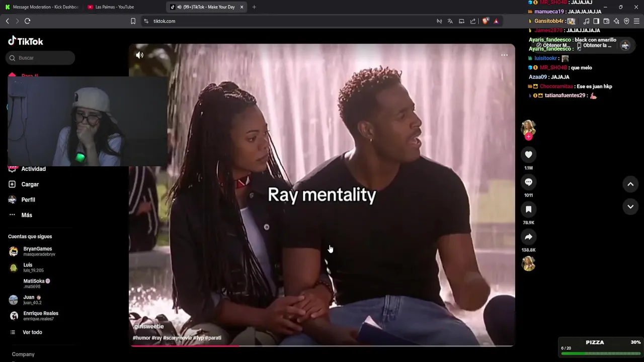
Task: Go to previous video up chevron
Action: 630,185
